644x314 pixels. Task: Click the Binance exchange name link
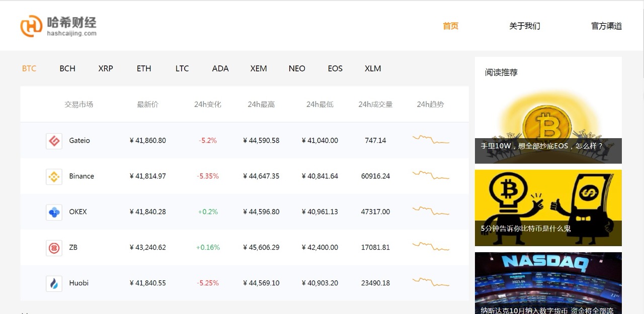(x=82, y=176)
